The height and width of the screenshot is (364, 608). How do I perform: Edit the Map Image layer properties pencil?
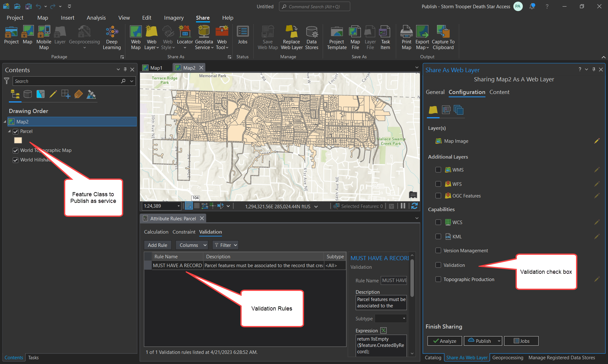[x=597, y=141]
